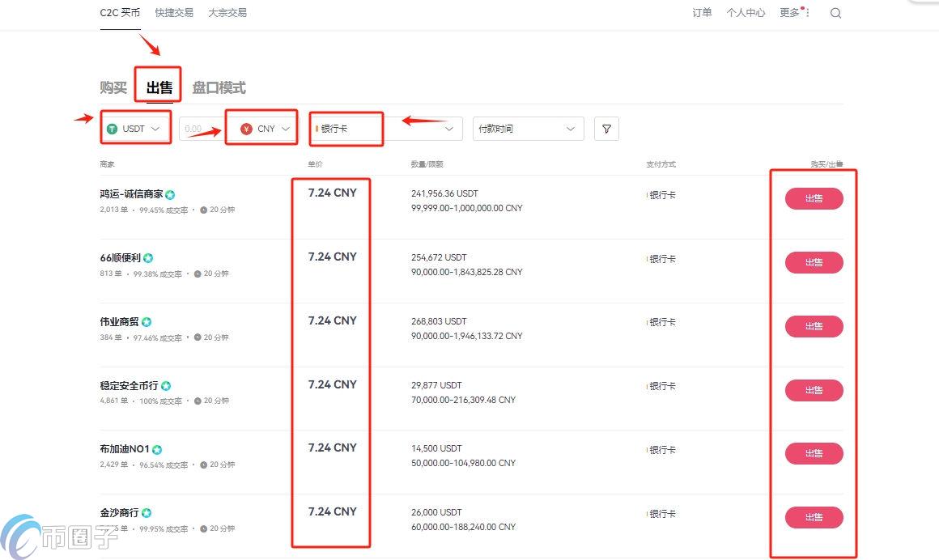Click 出售 button for 鸿运-诚信商家
The height and width of the screenshot is (560, 939).
point(814,198)
